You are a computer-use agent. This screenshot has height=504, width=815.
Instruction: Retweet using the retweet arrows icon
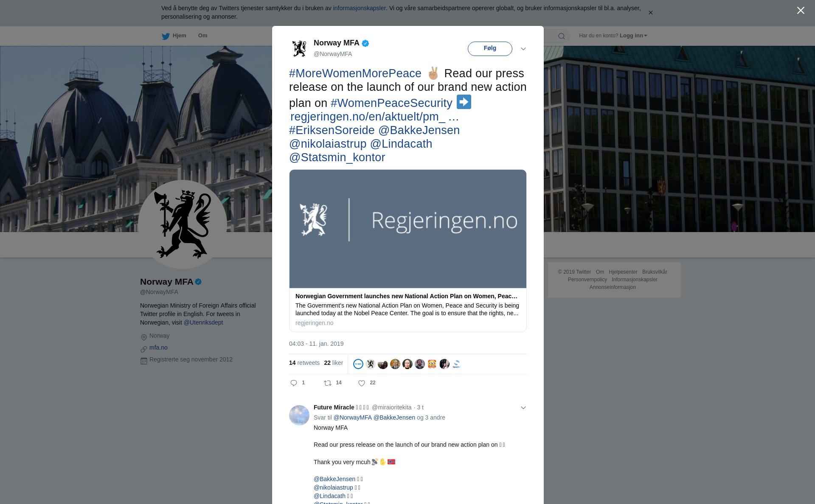point(328,383)
